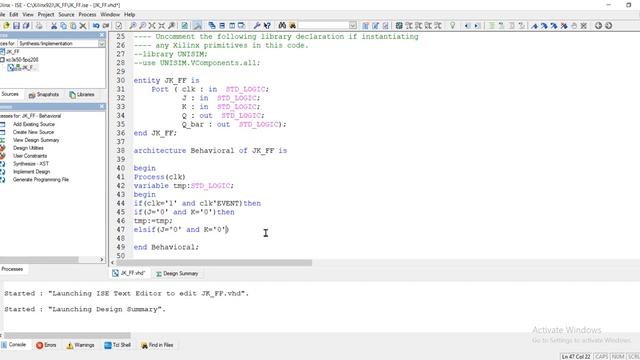Click the editor horizontal scrollbar thumb
The height and width of the screenshot is (360, 640).
[214, 263]
